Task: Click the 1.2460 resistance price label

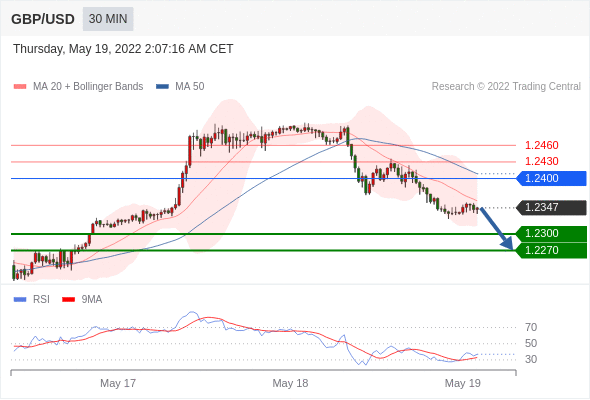Action: pos(541,145)
